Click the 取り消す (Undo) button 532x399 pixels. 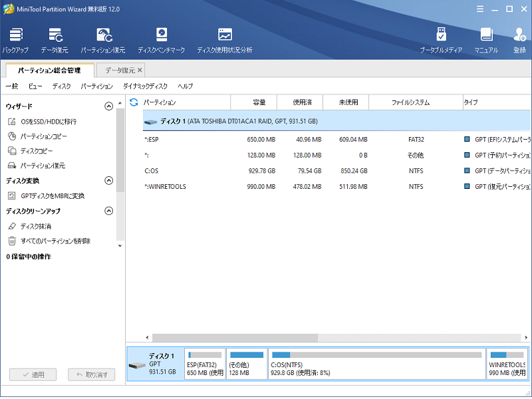(92, 374)
